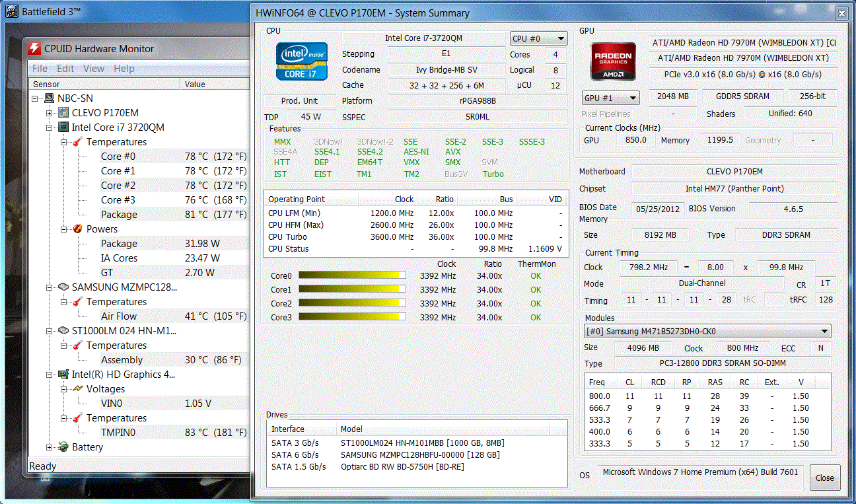Click the 333.3 frequency timing row

707,444
